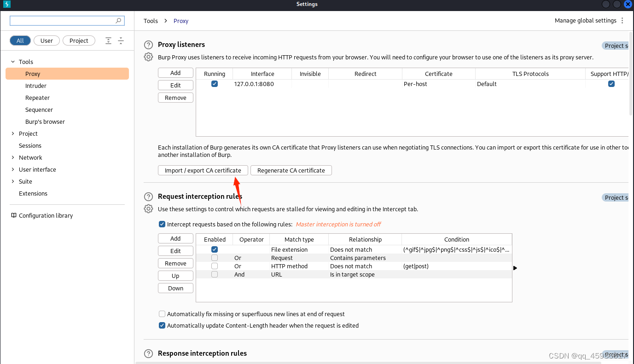This screenshot has width=634, height=364.
Task: Open Burp's browser settings page
Action: tap(45, 121)
